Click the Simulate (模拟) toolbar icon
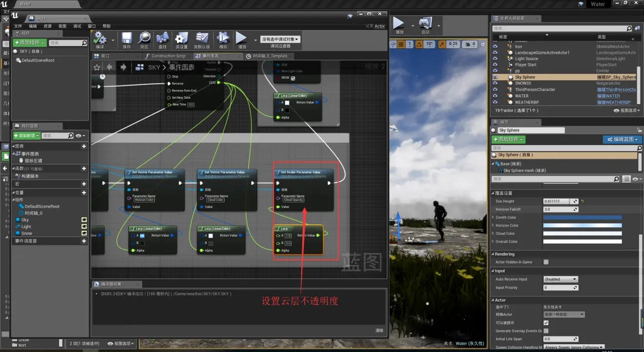The height and width of the screenshot is (352, 644). (x=223, y=39)
